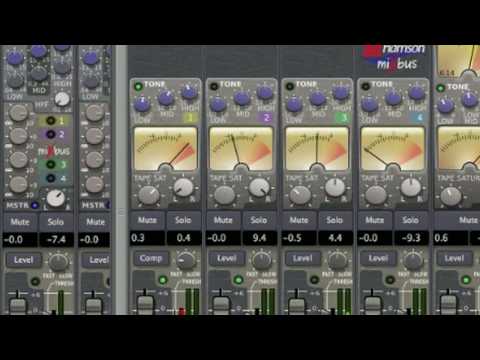480x360 pixels.
Task: Solo mix bus 3
Action: (x=334, y=220)
